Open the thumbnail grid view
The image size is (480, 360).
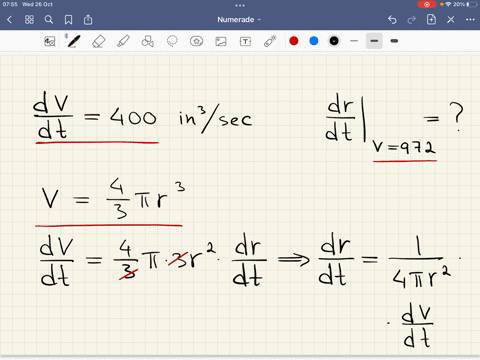(29, 20)
